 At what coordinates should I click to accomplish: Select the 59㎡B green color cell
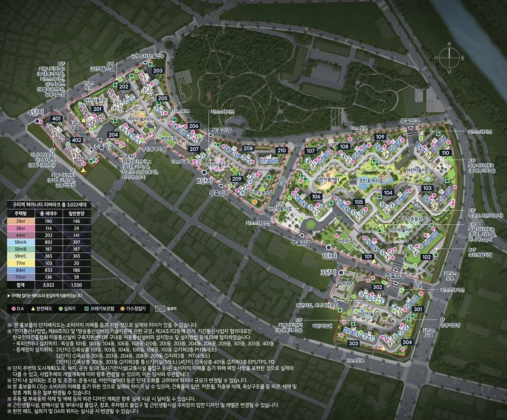tap(20, 249)
